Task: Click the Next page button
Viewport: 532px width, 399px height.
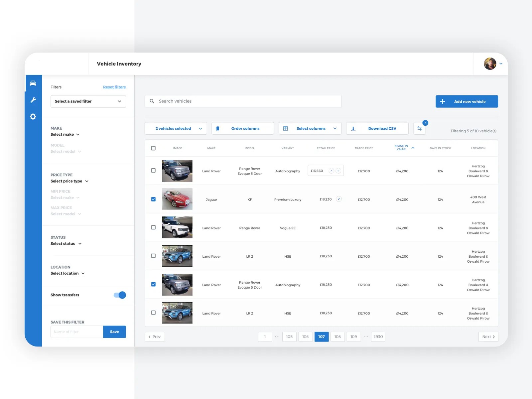Action: point(488,337)
